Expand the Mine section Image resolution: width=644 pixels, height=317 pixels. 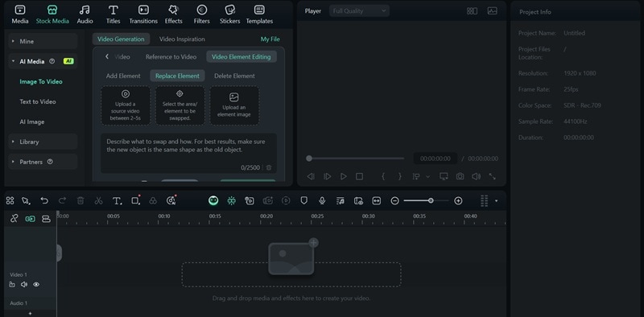[x=43, y=42]
